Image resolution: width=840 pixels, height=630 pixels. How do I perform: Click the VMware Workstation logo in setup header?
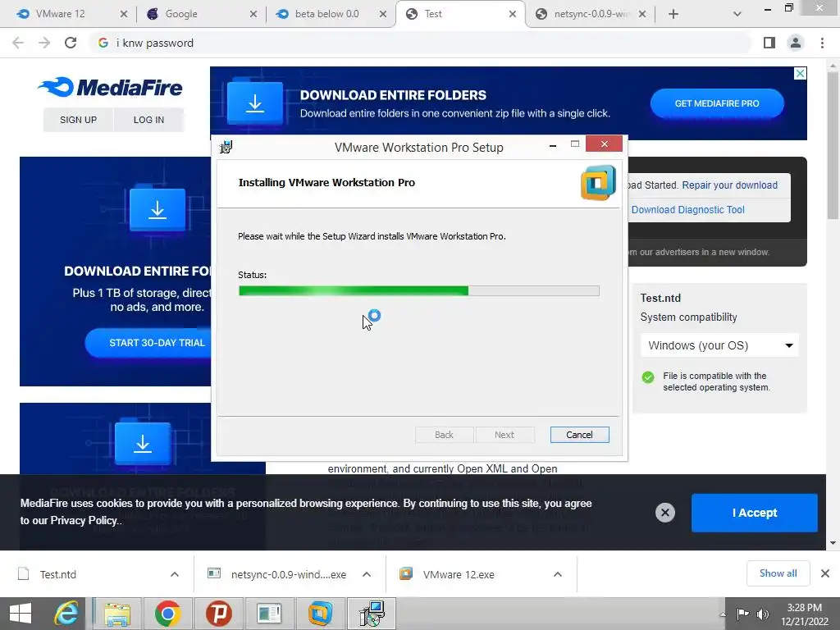[x=598, y=183]
